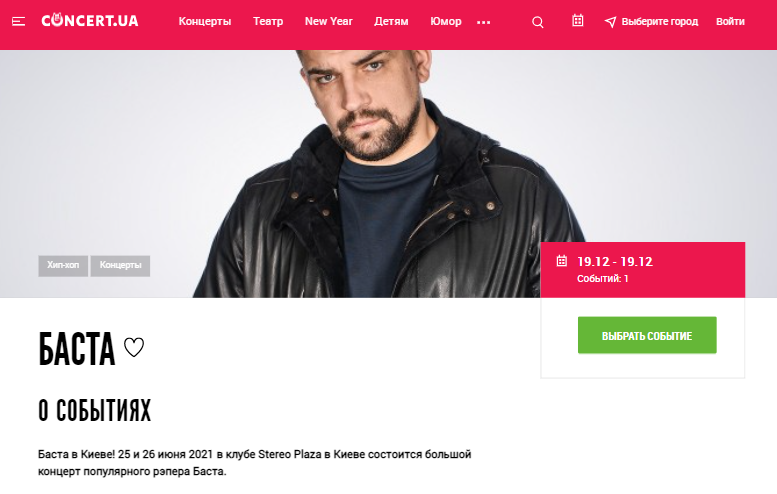Click the location arrow icon
Image resolution: width=777 pixels, height=494 pixels.
pyautogui.click(x=610, y=22)
